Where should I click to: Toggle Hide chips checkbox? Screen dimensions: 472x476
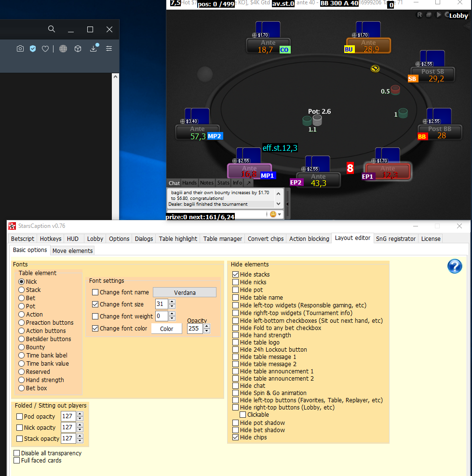235,437
